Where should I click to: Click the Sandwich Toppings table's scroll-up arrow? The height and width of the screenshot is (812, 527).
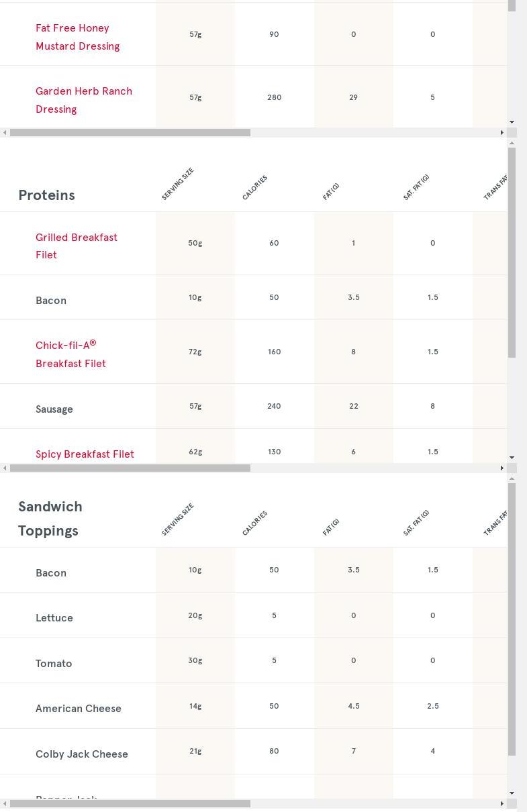pyautogui.click(x=512, y=479)
